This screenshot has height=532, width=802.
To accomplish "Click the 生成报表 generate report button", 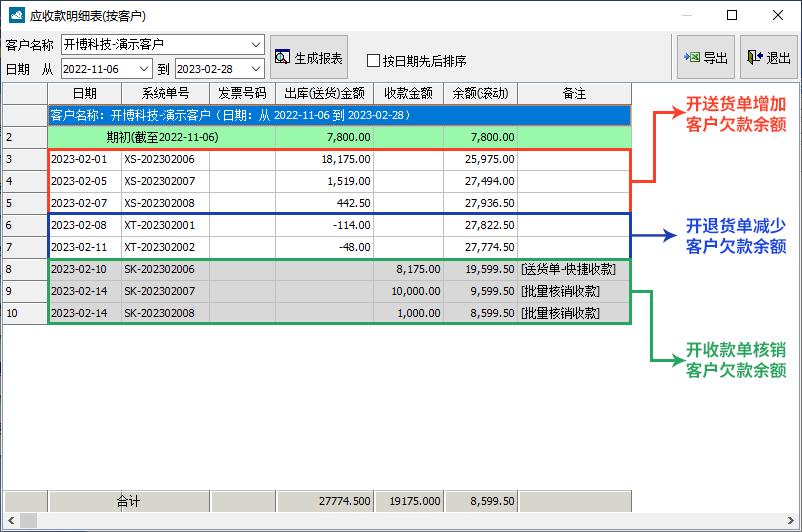I will (x=309, y=57).
